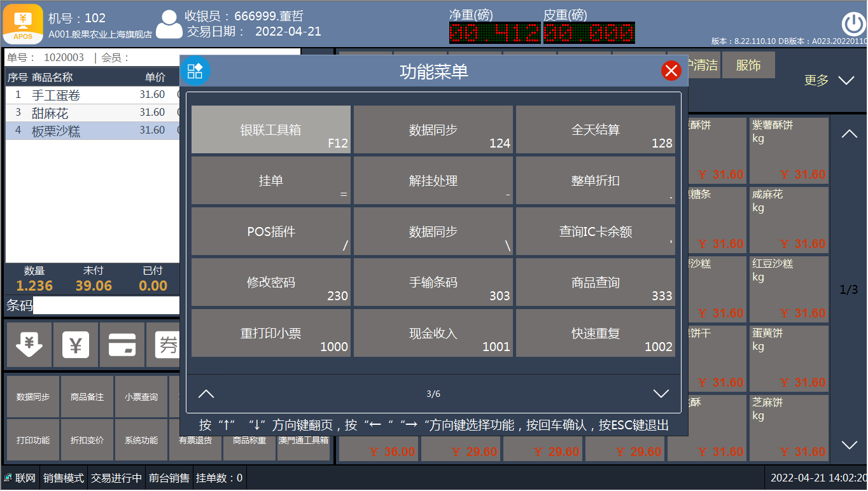Open 现金收入 function
The image size is (868, 491).
(433, 333)
